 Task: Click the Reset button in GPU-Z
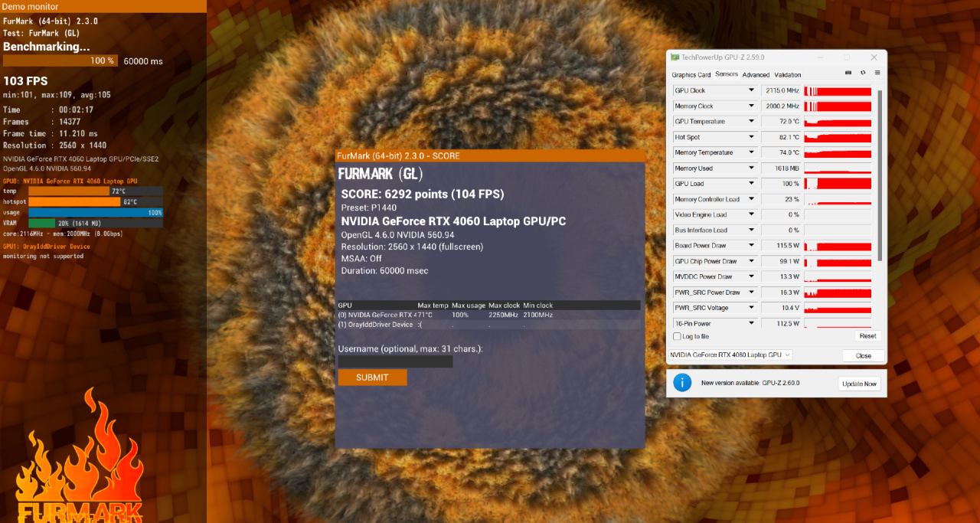point(867,336)
